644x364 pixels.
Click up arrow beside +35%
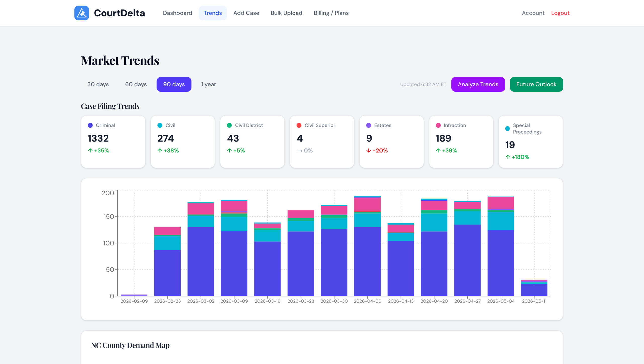(90, 151)
